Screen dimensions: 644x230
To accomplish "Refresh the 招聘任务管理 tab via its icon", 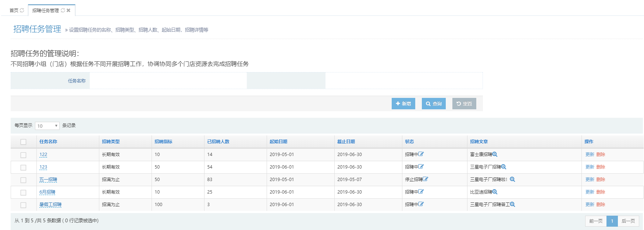I will (63, 10).
